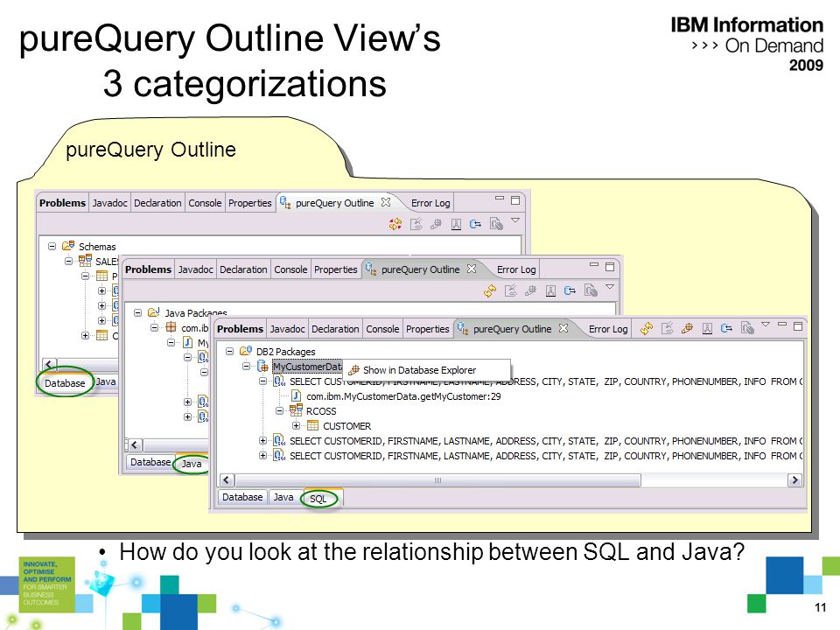This screenshot has width=840, height=630.
Task: Click horizontal scrollbar right arrow in DB2 Packages window
Action: [x=794, y=480]
